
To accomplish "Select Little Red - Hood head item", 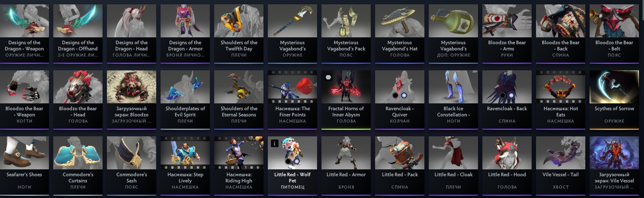I will pos(507,166).
